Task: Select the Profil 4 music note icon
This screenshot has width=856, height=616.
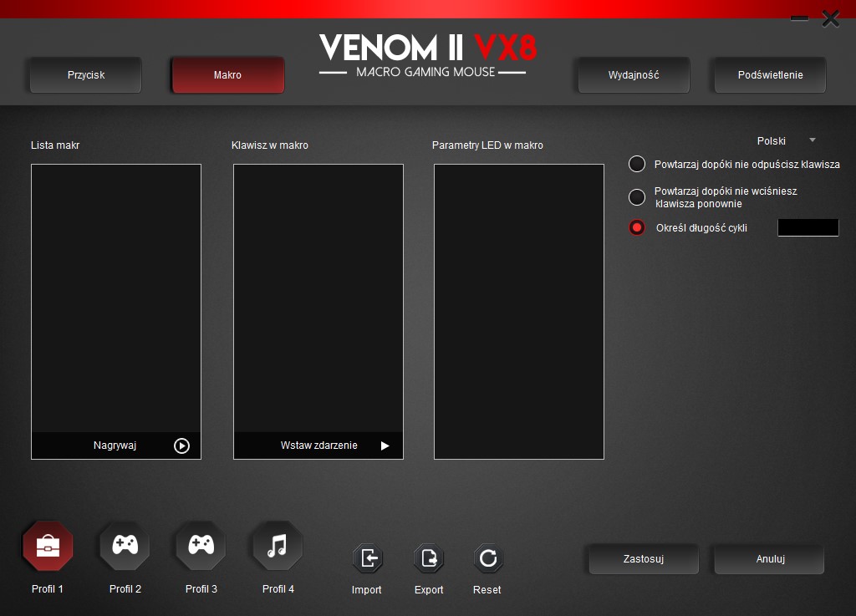Action: 278,546
